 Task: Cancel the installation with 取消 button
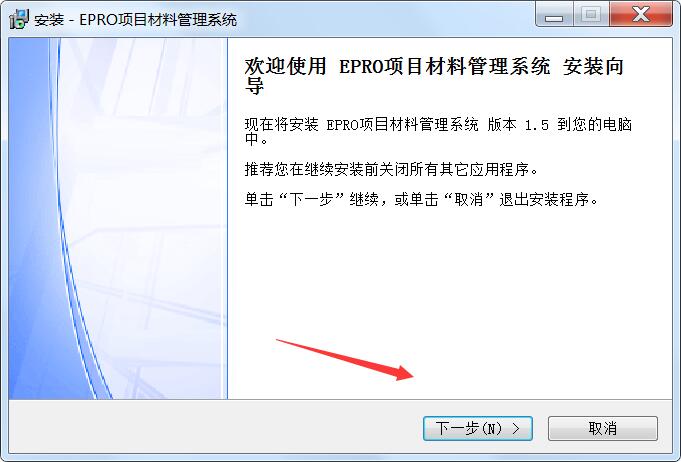[x=603, y=429]
